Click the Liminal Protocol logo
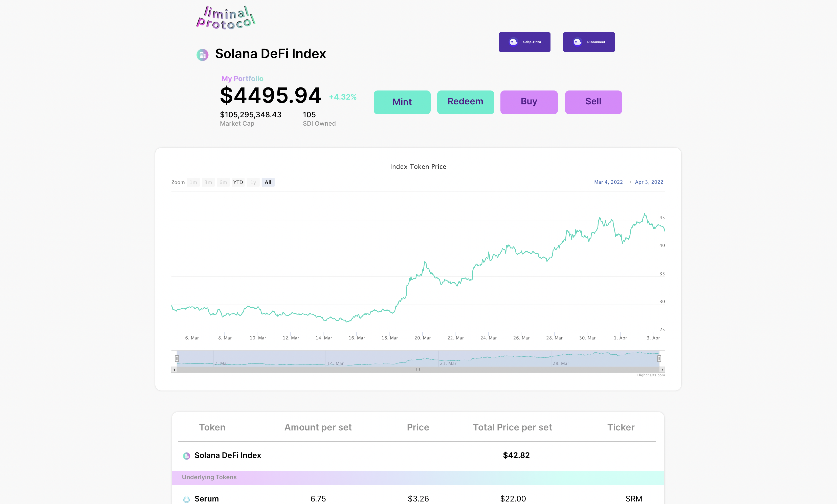The height and width of the screenshot is (504, 837). (226, 18)
